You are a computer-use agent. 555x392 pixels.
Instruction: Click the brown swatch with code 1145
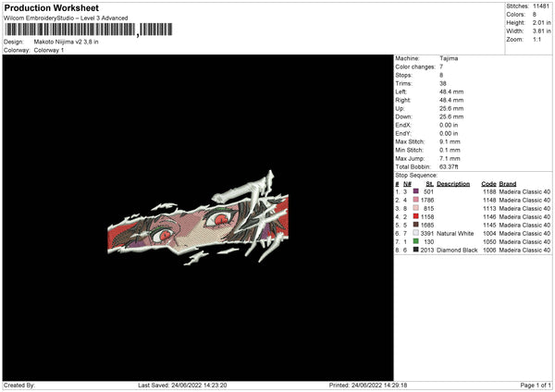point(416,225)
